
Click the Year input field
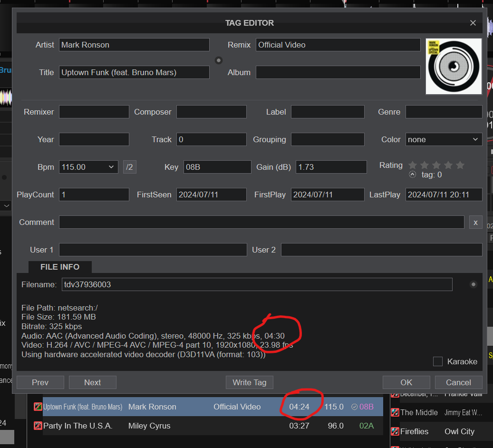coord(94,139)
